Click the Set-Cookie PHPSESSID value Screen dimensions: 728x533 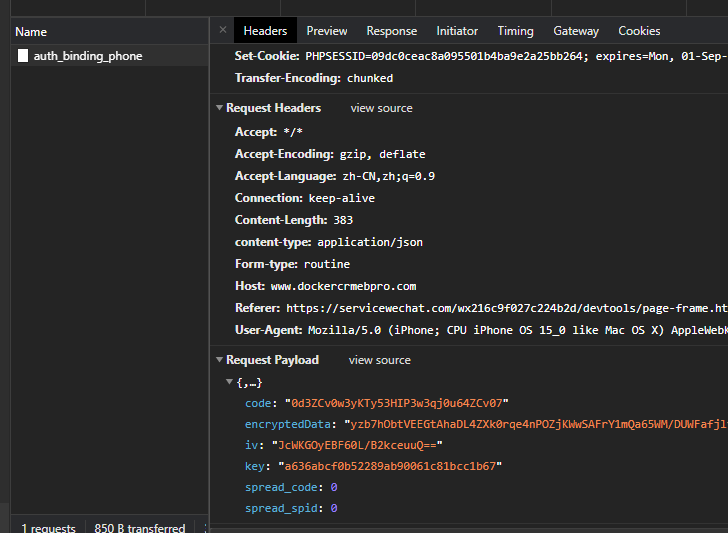[x=516, y=56]
